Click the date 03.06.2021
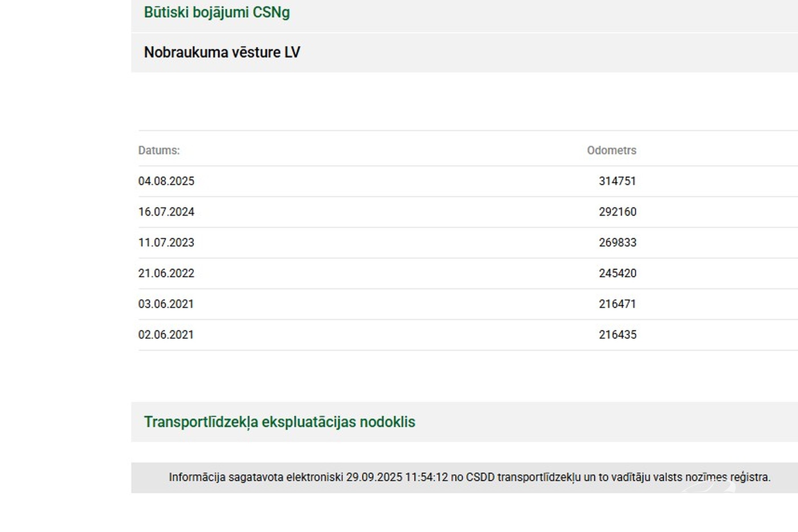This screenshot has width=798, height=532. click(x=166, y=304)
